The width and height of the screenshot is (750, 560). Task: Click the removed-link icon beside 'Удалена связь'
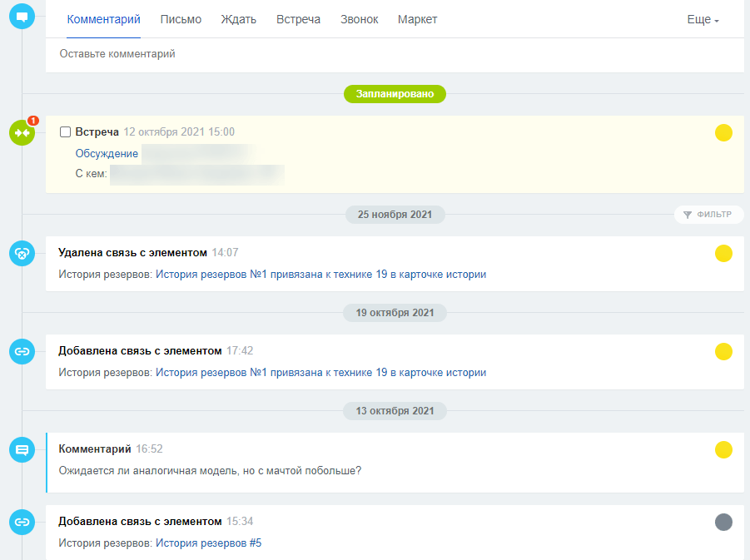point(22,254)
